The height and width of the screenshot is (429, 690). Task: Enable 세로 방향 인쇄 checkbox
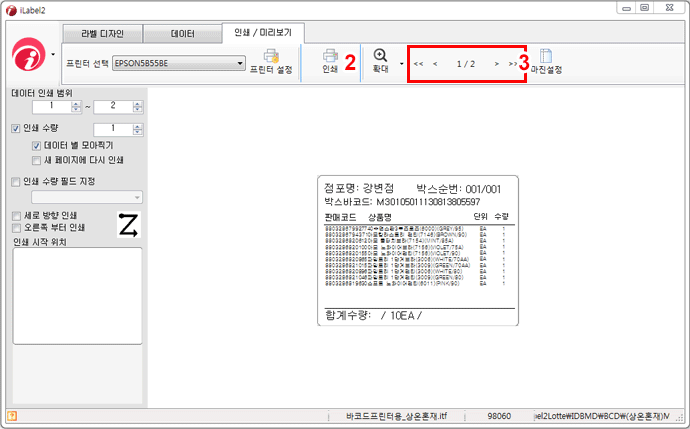pos(16,216)
